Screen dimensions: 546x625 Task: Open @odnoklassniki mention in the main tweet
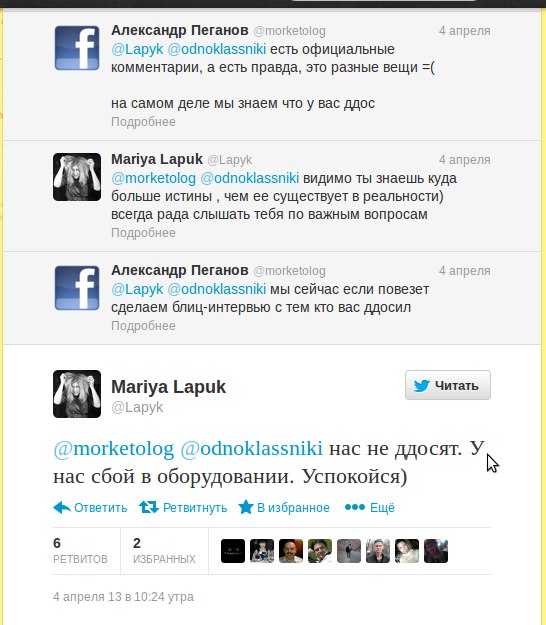click(251, 448)
